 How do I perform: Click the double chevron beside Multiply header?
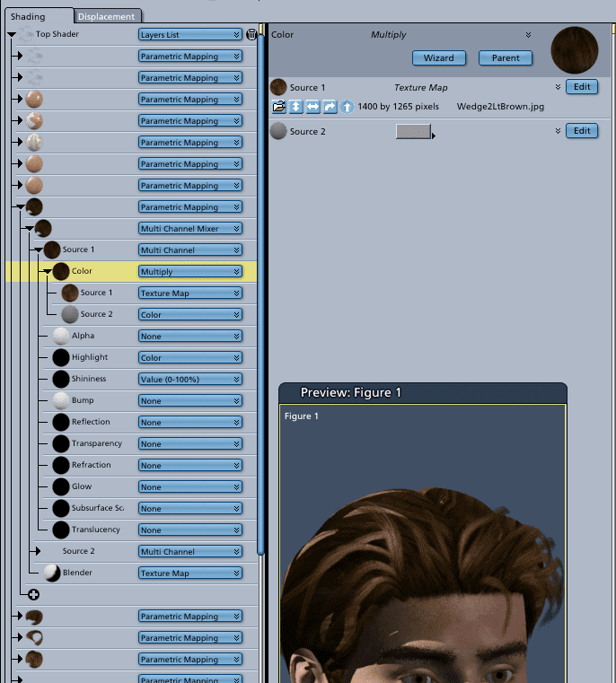[528, 35]
